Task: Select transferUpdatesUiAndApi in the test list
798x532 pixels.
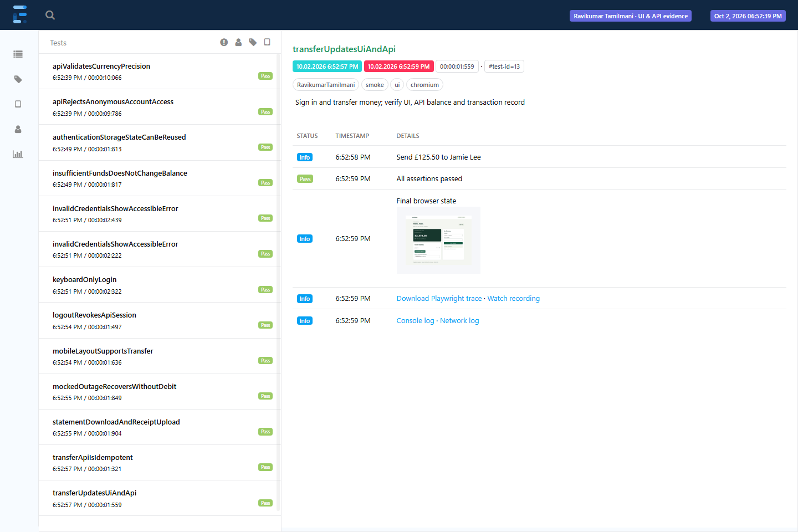Action: 160,498
